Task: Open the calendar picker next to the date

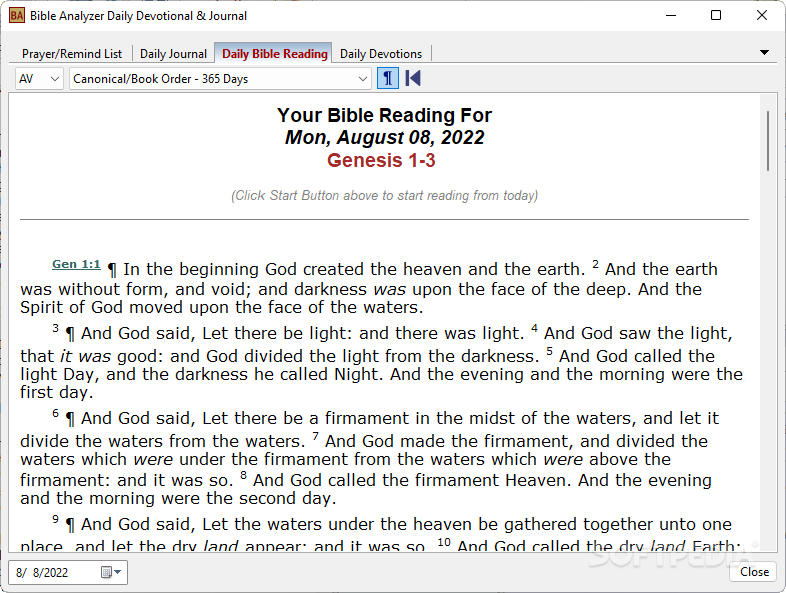Action: (111, 572)
